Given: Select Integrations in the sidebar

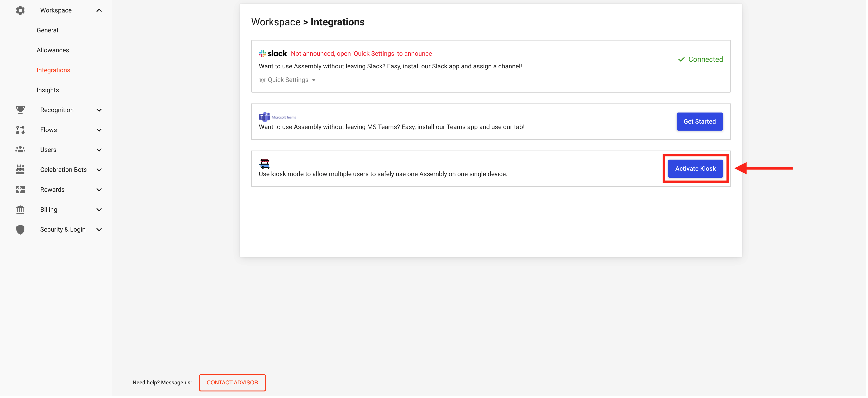Looking at the screenshot, I should (x=53, y=70).
